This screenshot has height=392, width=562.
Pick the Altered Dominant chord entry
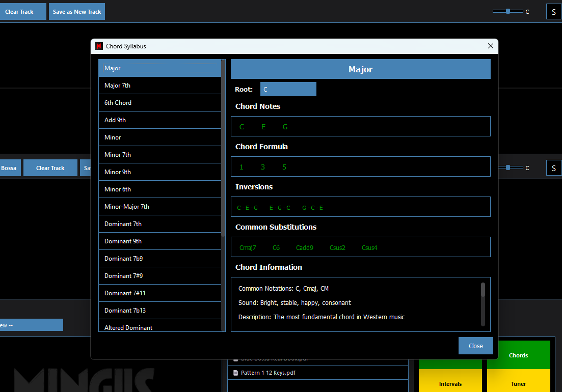point(159,327)
